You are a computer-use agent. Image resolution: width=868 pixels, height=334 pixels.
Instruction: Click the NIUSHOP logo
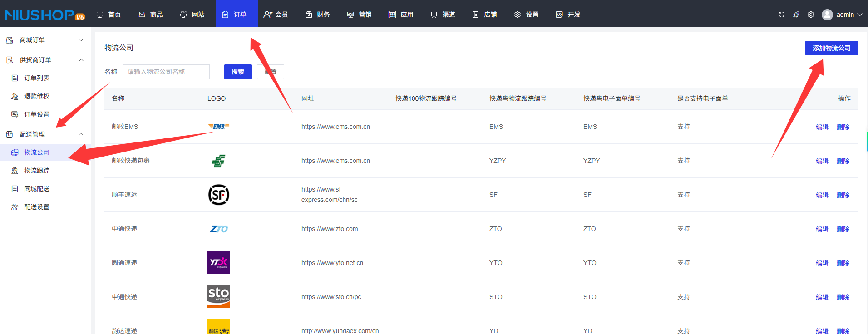[44, 15]
